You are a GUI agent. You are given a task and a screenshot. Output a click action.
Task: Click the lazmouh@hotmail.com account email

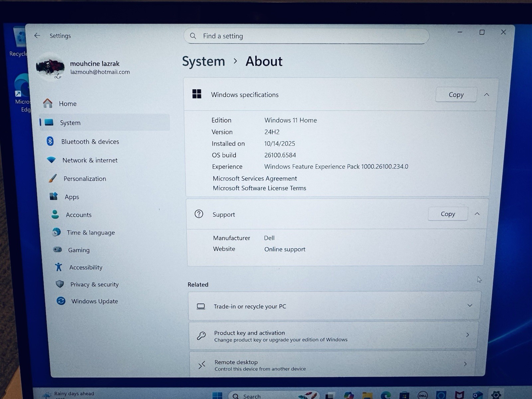point(100,72)
